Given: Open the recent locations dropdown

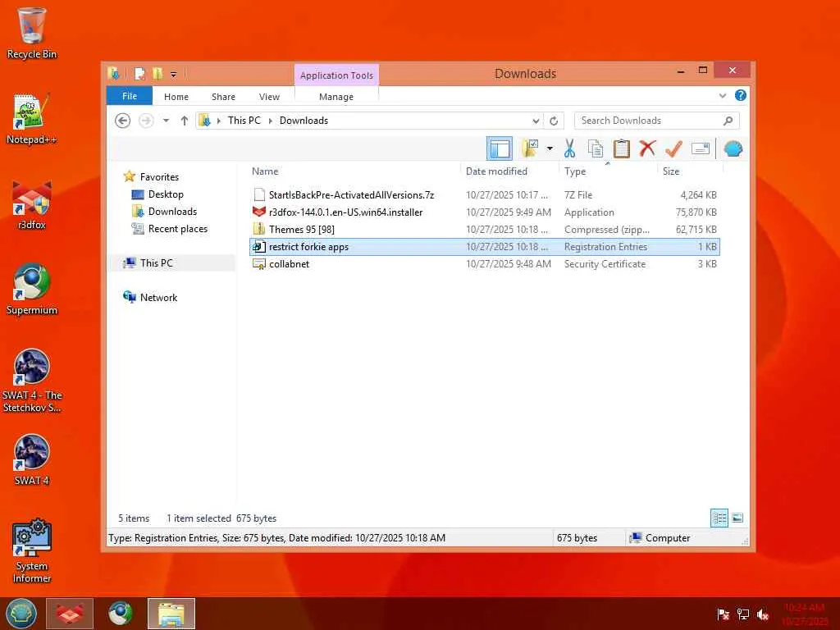Looking at the screenshot, I should 166,121.
